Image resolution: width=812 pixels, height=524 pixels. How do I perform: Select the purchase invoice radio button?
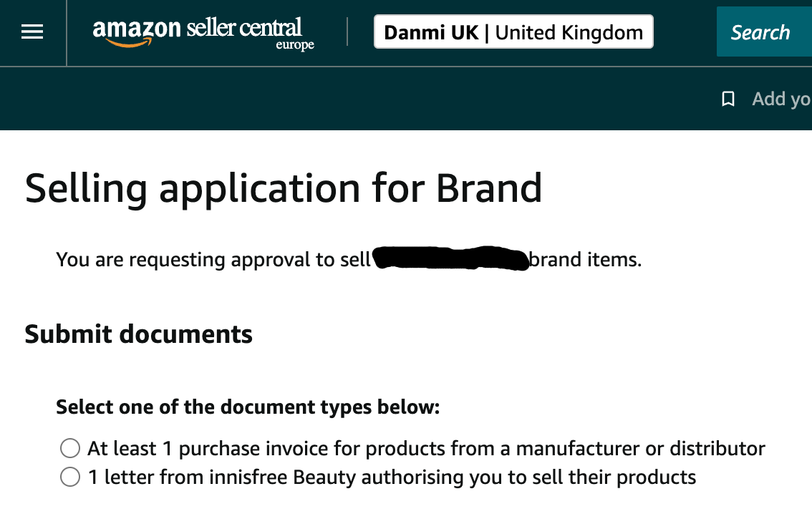tap(70, 449)
